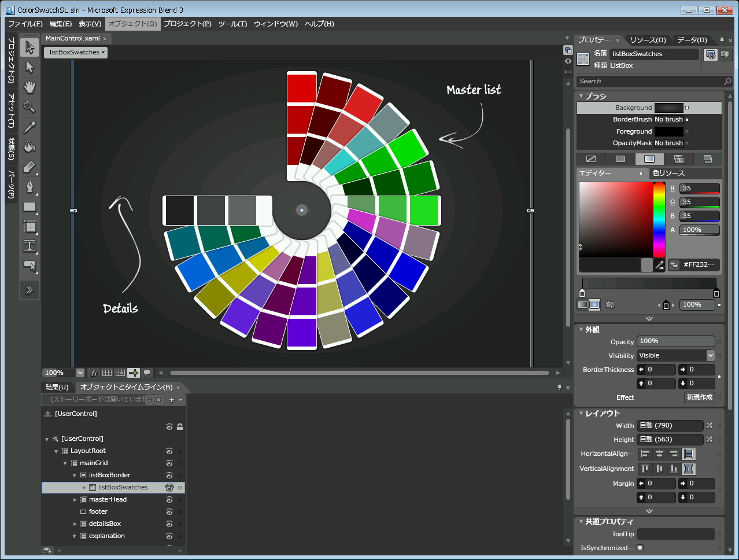
Task: Switch to the リソース(O) tab
Action: 648,40
